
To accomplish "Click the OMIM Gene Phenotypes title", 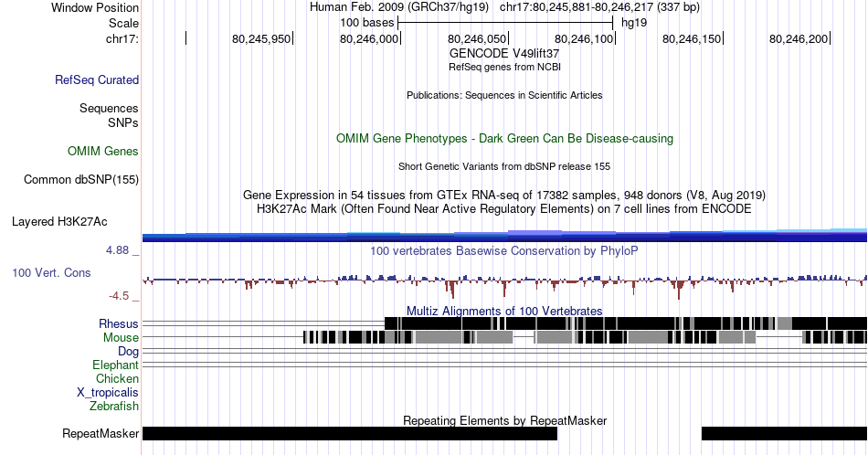I will 504,138.
